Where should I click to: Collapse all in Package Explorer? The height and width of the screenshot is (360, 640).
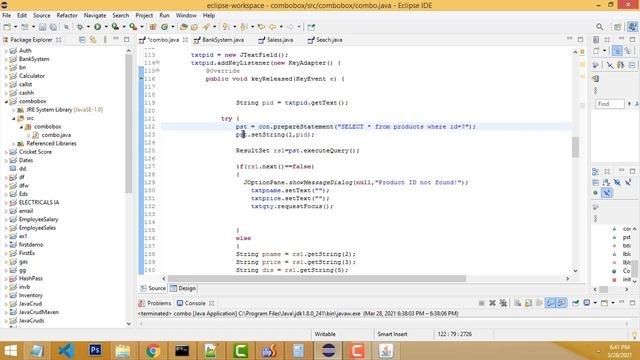coord(82,40)
